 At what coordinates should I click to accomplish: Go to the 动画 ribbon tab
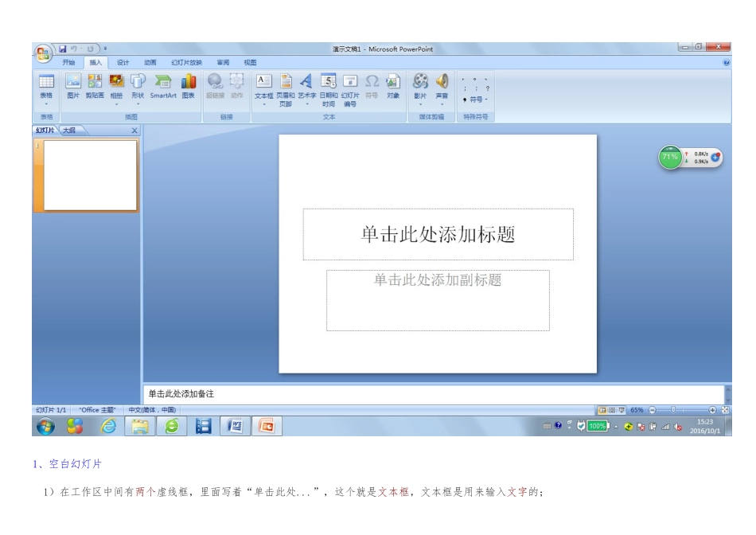[150, 62]
